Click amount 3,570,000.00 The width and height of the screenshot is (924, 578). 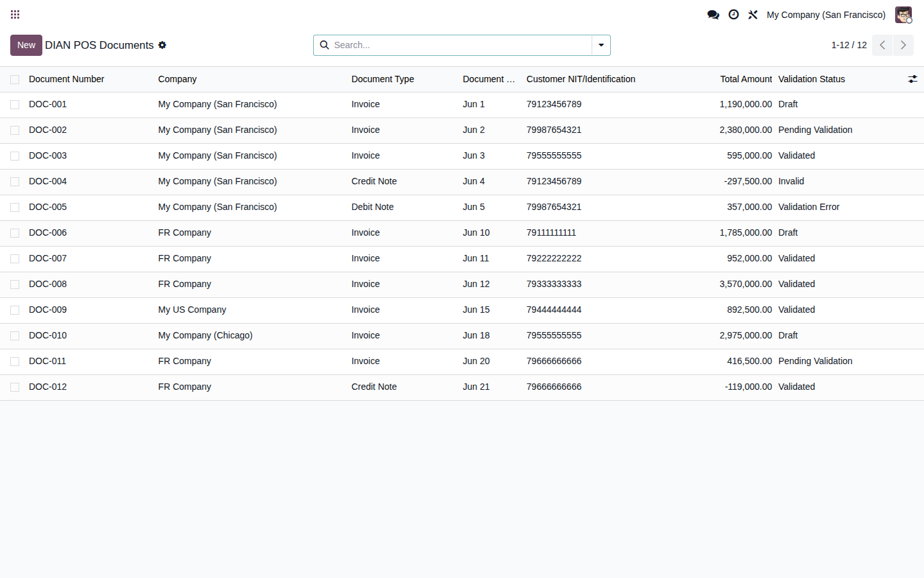[x=746, y=284]
